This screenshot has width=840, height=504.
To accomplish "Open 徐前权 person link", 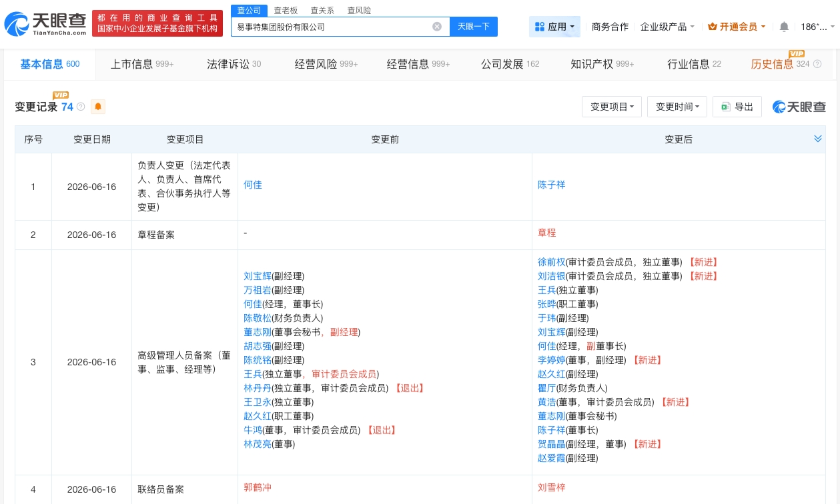I will point(552,262).
